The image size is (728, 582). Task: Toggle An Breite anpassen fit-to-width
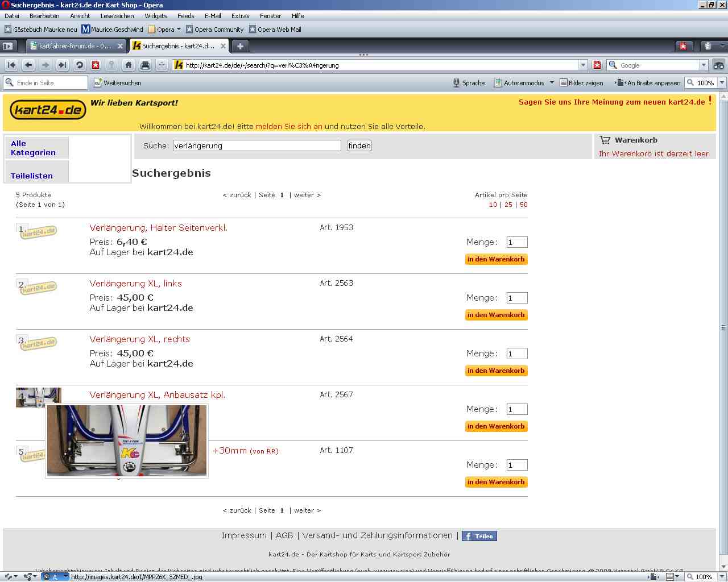648,83
